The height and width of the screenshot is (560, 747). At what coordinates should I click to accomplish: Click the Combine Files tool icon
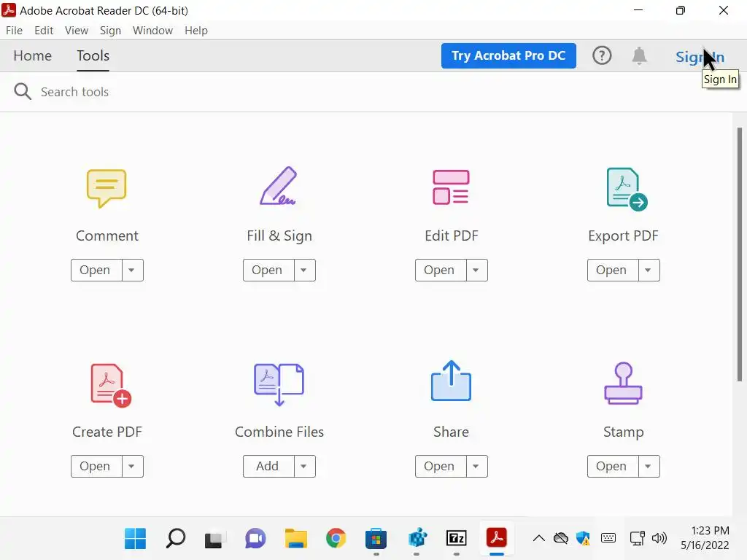pyautogui.click(x=279, y=384)
